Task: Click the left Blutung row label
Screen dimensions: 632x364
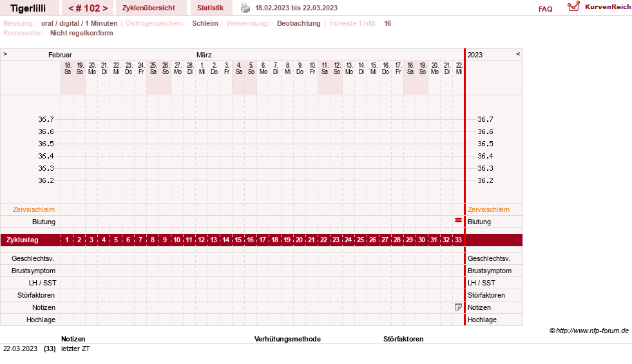Action: (44, 222)
